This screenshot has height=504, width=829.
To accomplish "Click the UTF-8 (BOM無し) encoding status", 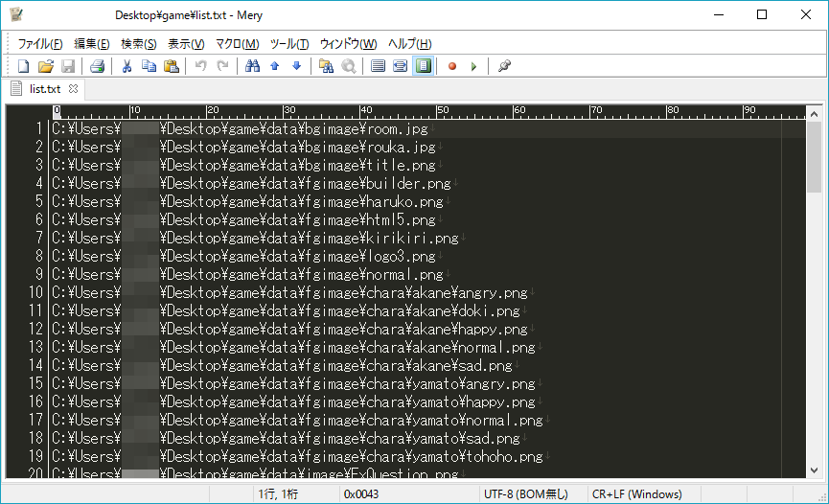I will [x=526, y=494].
